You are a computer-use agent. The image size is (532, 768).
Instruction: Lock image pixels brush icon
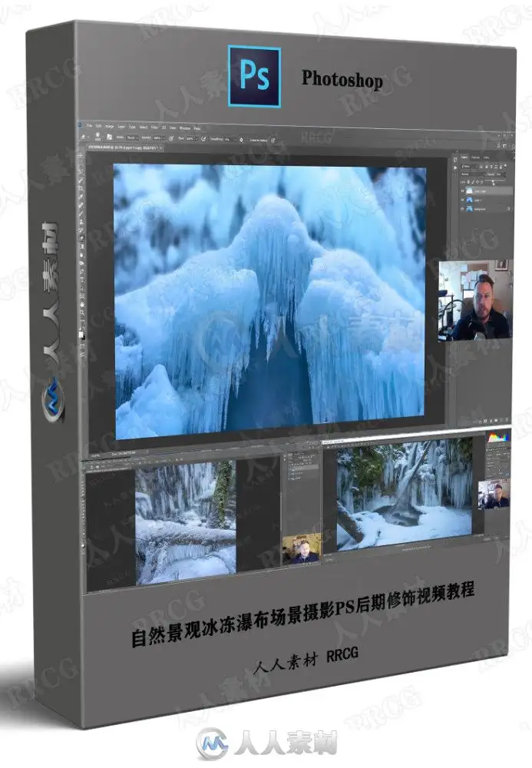pyautogui.click(x=473, y=182)
